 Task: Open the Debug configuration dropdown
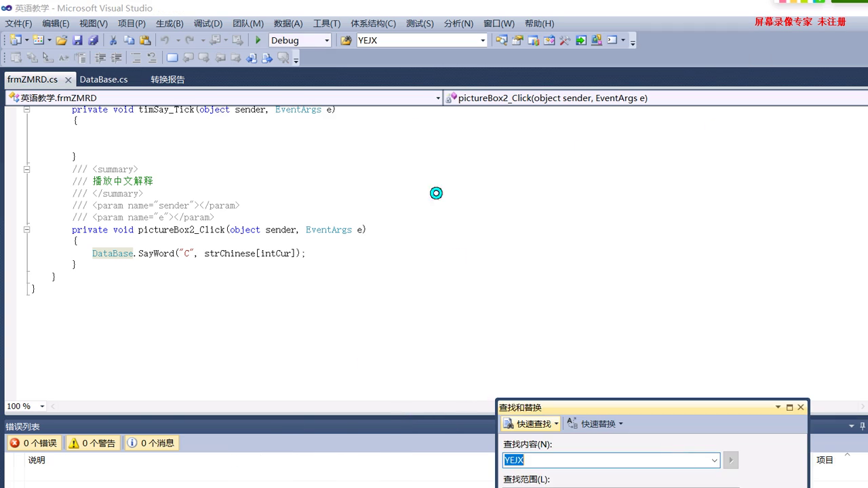click(326, 40)
